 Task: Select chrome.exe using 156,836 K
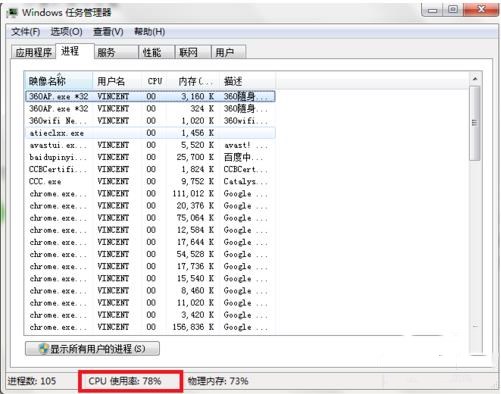click(150, 327)
